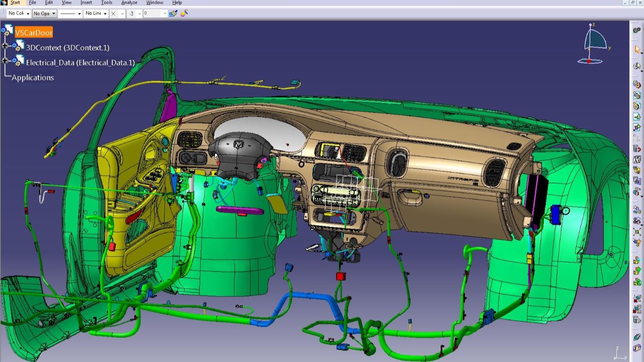Open the opacity dropdown
The width and height of the screenshot is (644, 362).
[44, 14]
